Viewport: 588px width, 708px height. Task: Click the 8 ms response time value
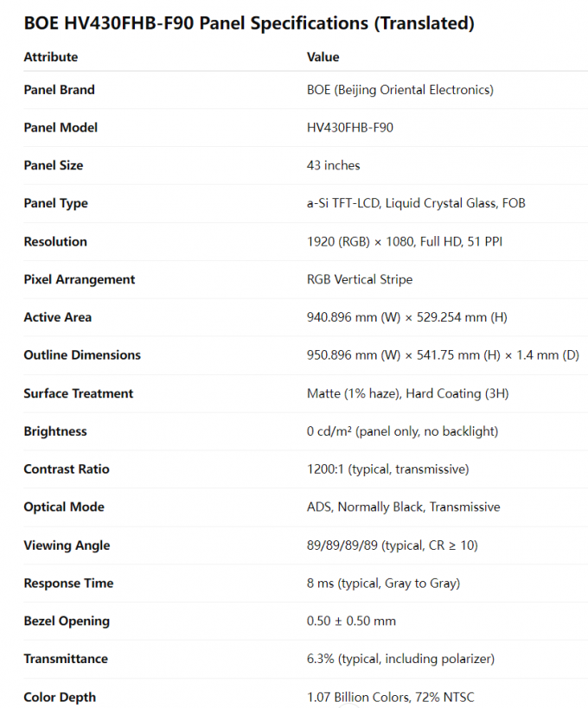(380, 584)
